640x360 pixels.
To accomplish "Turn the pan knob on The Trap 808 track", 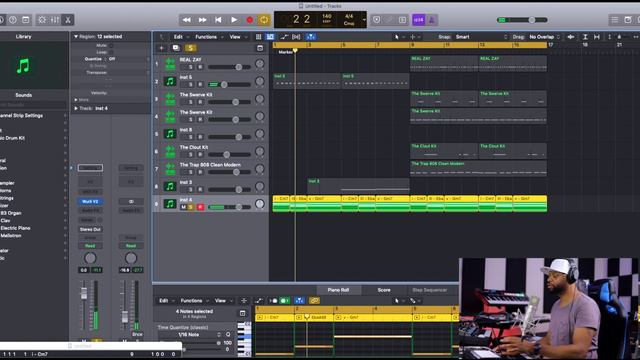I will (x=260, y=169).
